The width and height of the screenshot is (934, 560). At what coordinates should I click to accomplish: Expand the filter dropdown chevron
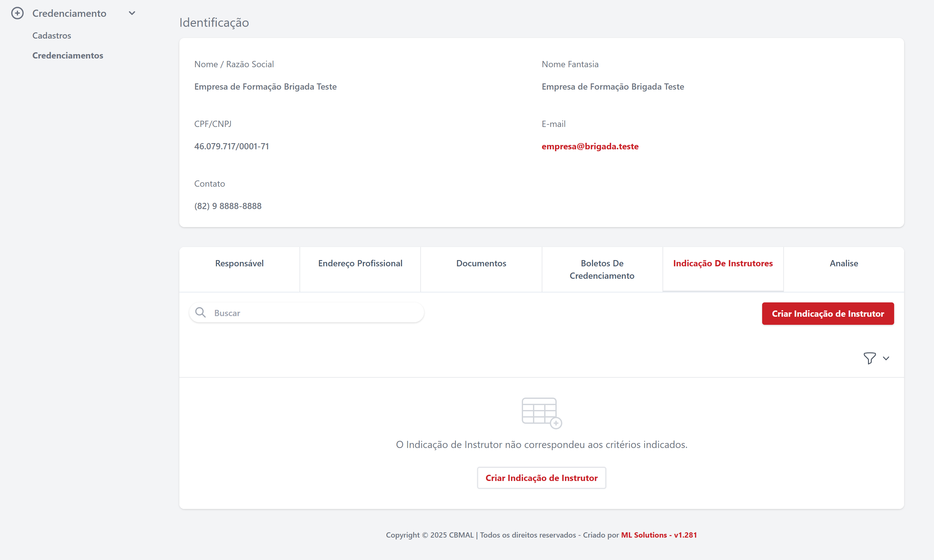(886, 358)
